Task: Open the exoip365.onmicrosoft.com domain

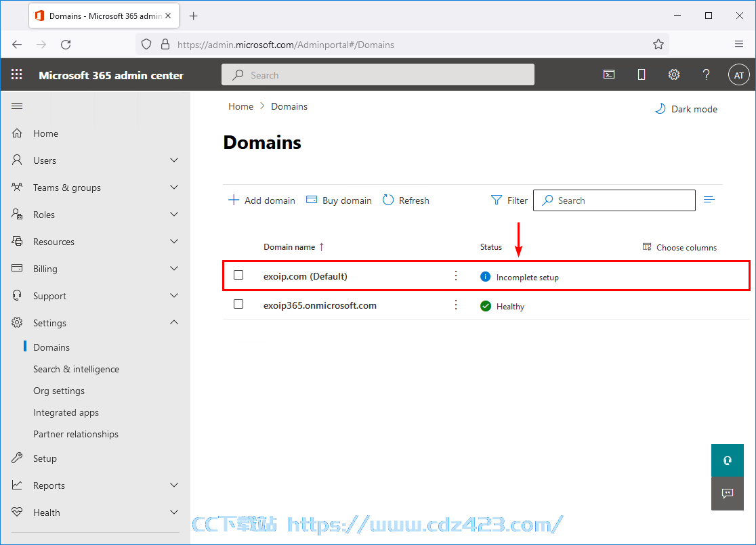Action: click(320, 305)
